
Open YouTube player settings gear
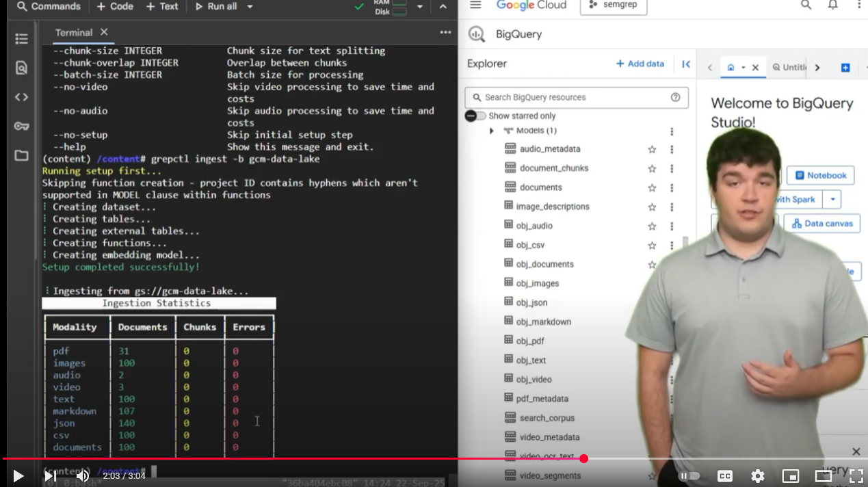click(x=757, y=476)
